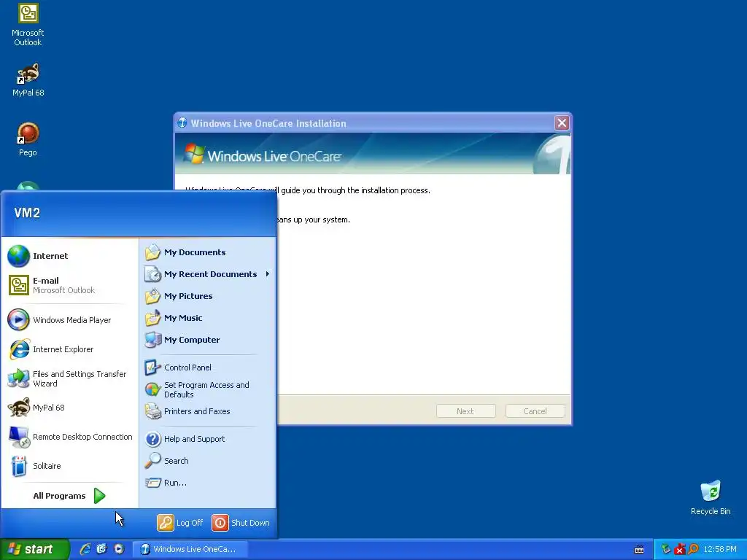Click Next in the OneCare installer
747x560 pixels.
[465, 411]
